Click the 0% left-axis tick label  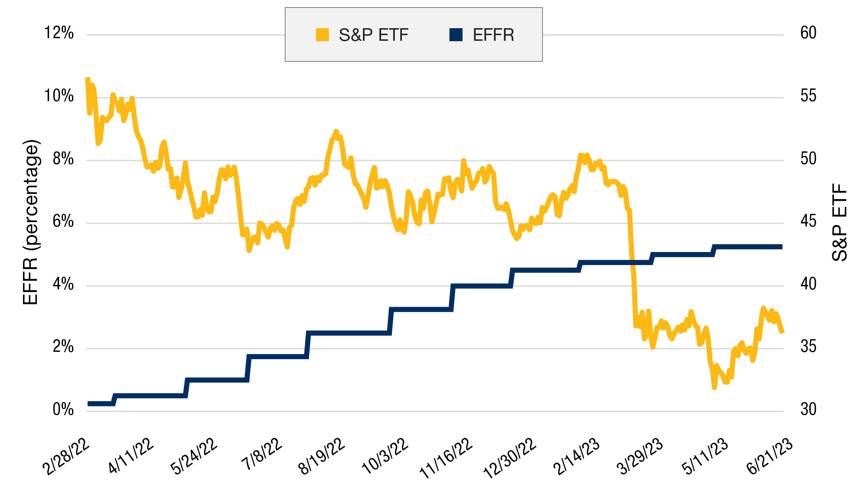pos(63,409)
